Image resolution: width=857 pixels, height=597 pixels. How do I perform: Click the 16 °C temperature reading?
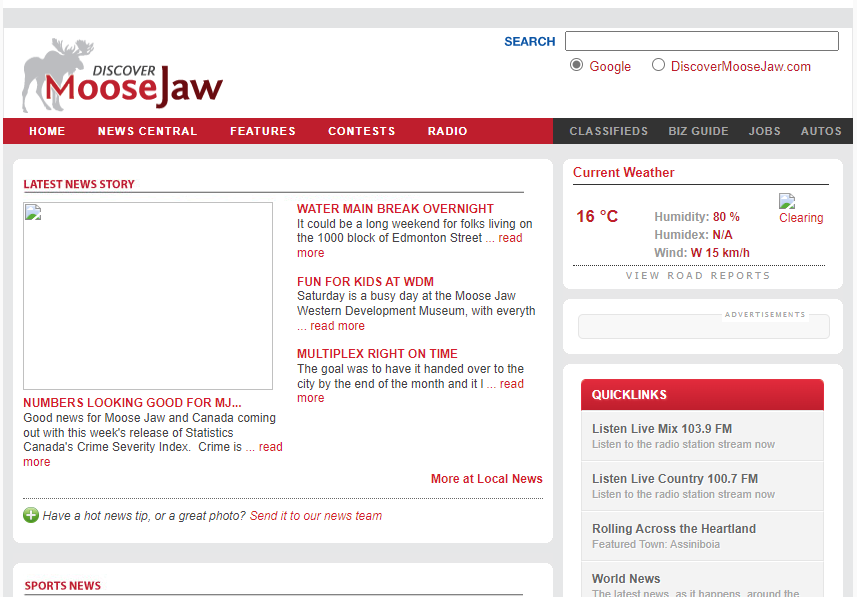click(597, 216)
